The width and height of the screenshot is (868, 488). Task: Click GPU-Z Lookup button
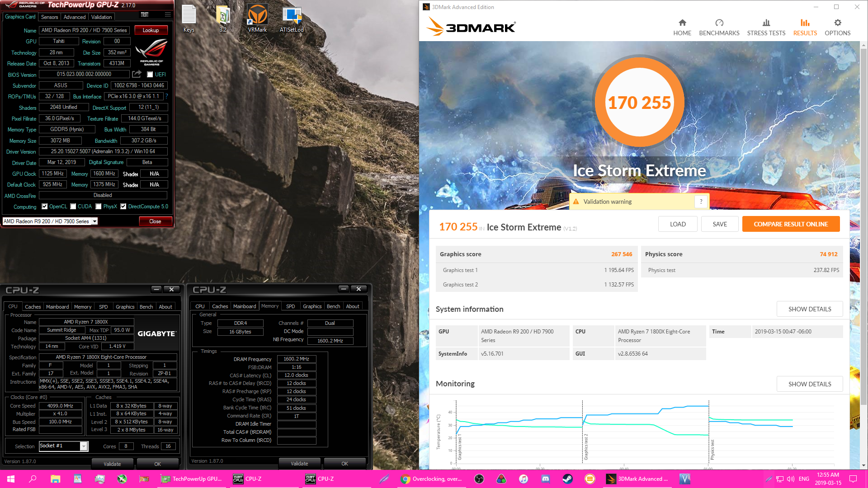click(x=151, y=30)
